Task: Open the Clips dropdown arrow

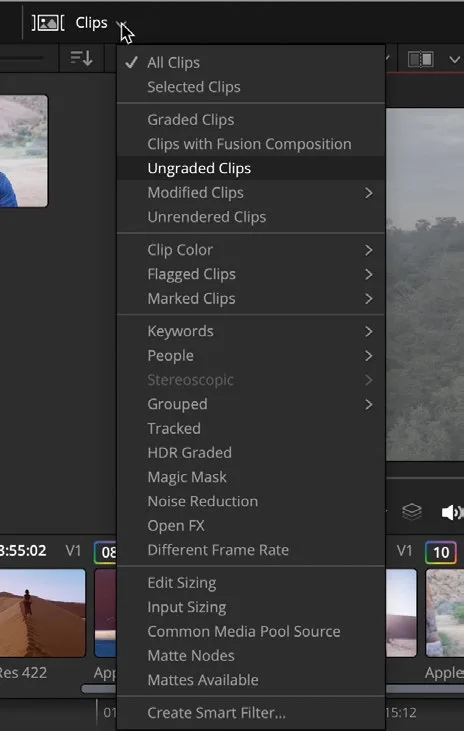Action: pyautogui.click(x=121, y=23)
